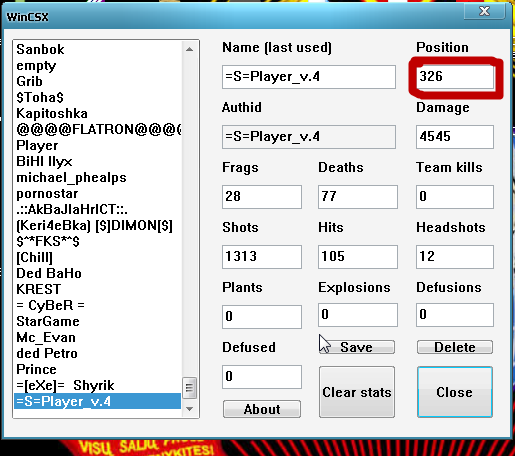Click the Headshots input field
Image resolution: width=515 pixels, height=456 pixels.
point(455,257)
